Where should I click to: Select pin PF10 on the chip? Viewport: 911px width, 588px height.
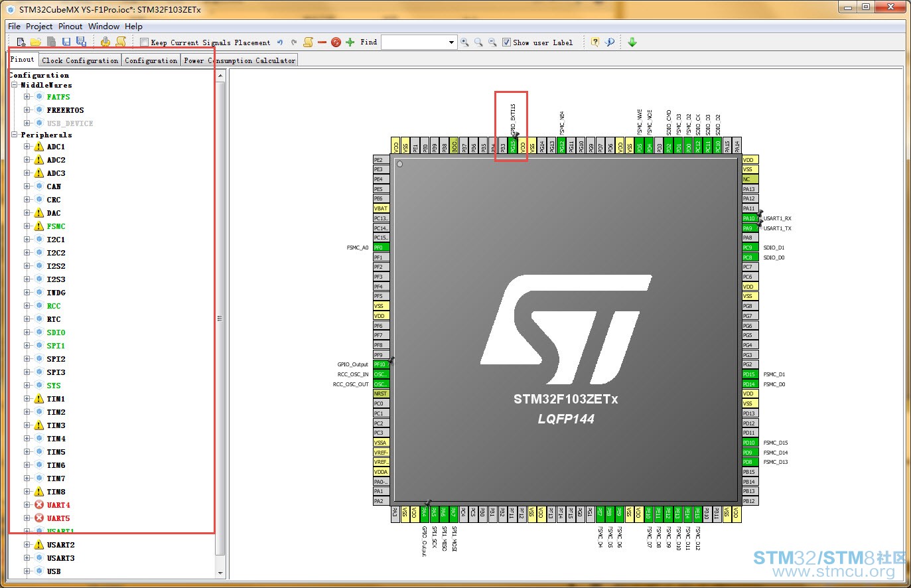(x=381, y=364)
